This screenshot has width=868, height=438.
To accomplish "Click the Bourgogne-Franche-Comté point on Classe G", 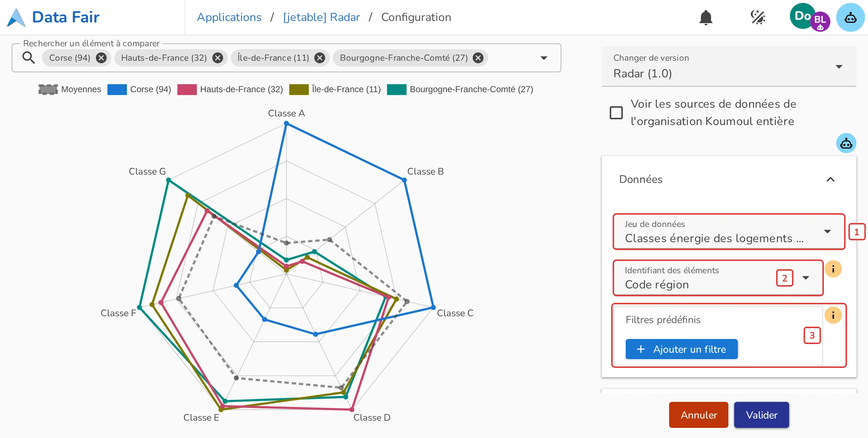I will [169, 180].
